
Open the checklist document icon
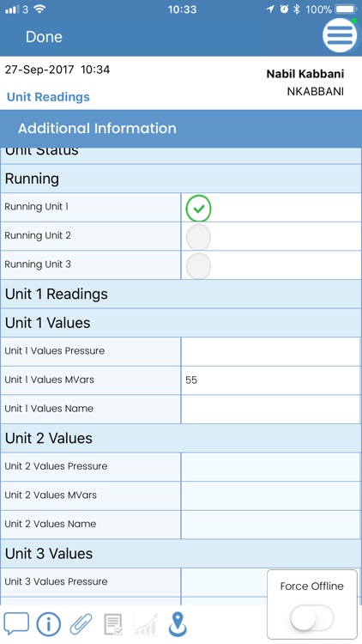(113, 624)
